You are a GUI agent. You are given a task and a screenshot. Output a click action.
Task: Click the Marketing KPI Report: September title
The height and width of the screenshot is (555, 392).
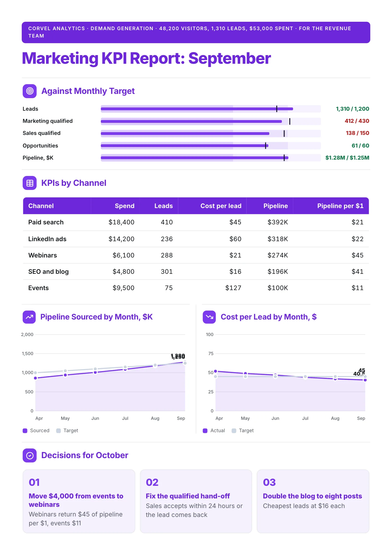tap(146, 59)
